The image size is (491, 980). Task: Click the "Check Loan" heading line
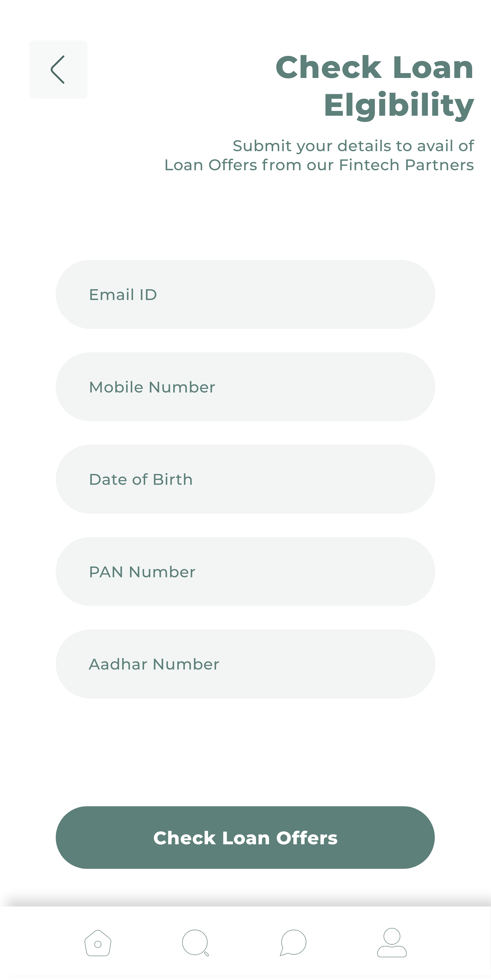(375, 67)
